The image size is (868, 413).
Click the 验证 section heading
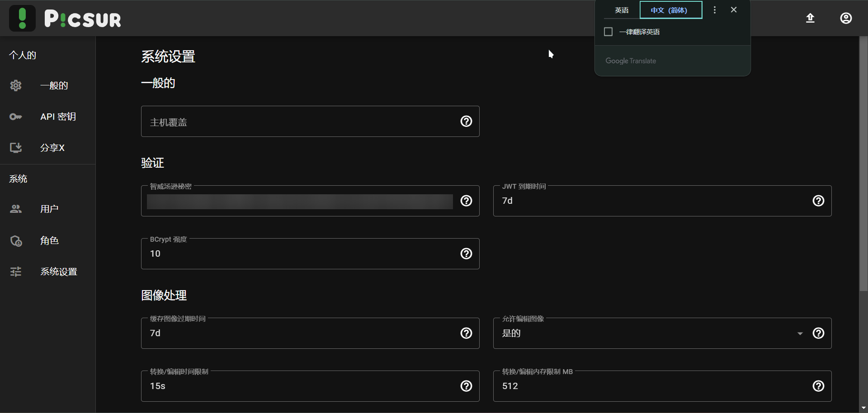(x=152, y=163)
